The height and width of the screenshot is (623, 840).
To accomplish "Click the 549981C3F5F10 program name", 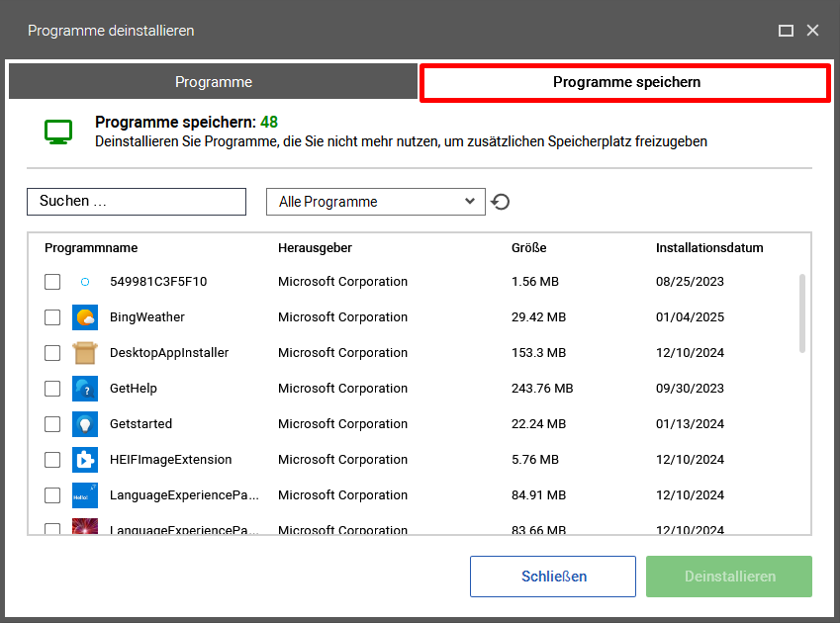I will [x=158, y=282].
